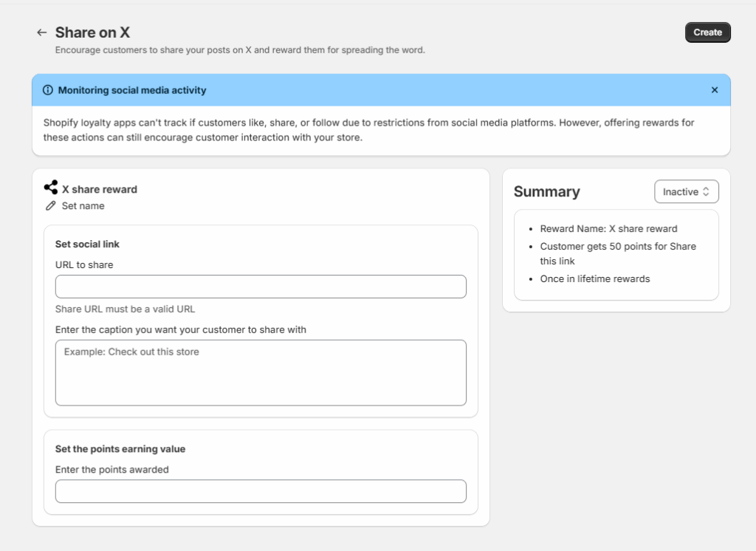Screen dimensions: 756x551
Task: Click the Share URL must be a valid URL hint
Action: pos(126,309)
